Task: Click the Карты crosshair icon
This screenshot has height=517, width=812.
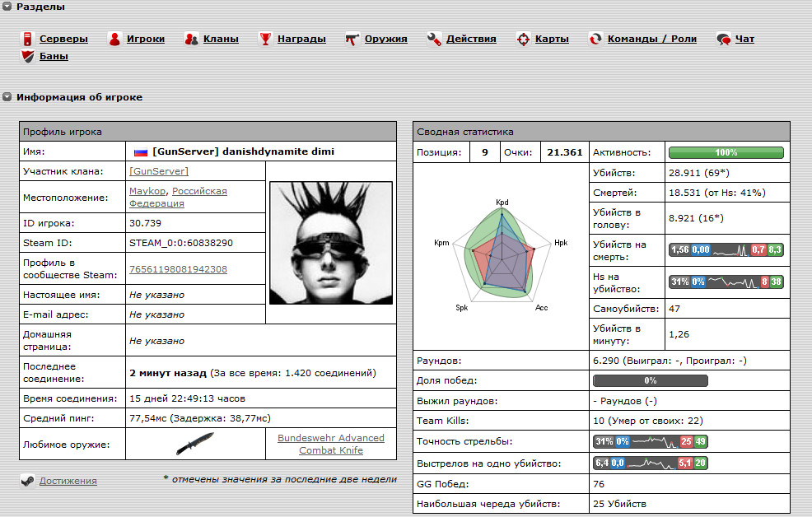Action: click(x=523, y=39)
